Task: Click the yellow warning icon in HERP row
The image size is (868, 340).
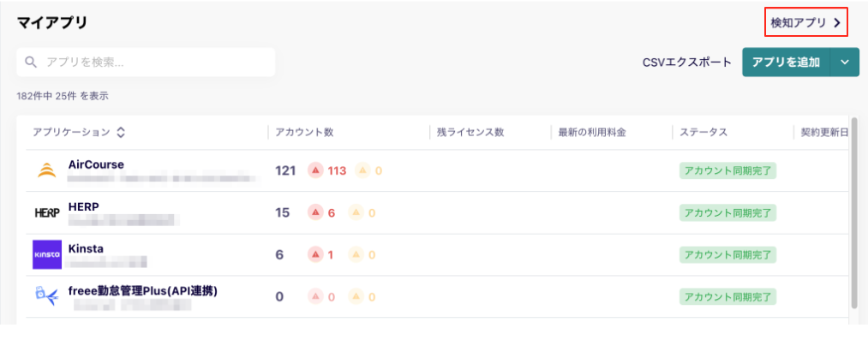Action: tap(356, 212)
